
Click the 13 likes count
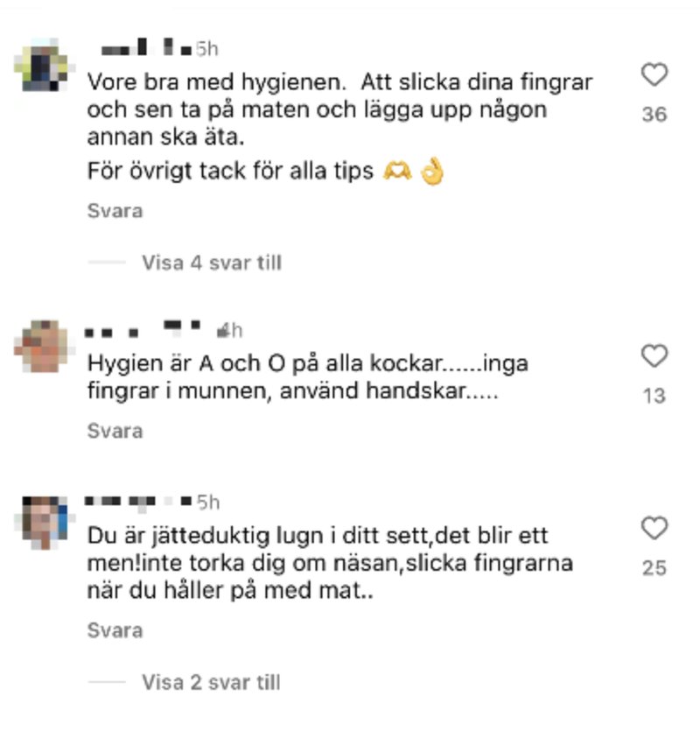click(x=654, y=396)
